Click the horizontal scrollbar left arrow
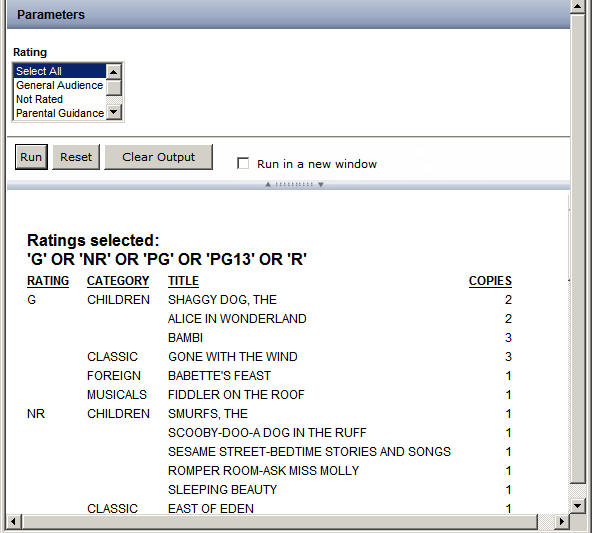The height and width of the screenshot is (533, 592). (x=13, y=522)
